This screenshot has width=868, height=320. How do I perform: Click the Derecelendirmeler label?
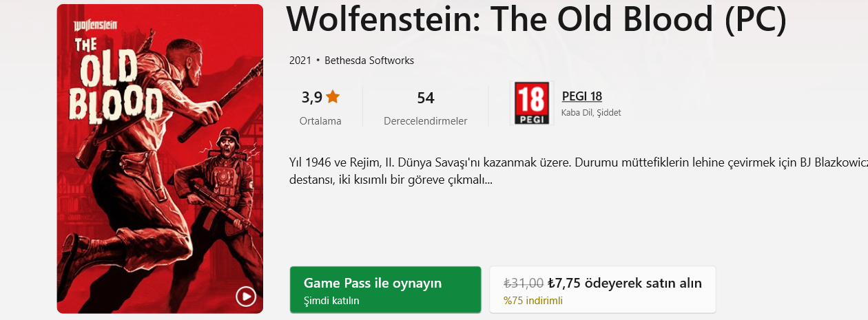coord(426,121)
